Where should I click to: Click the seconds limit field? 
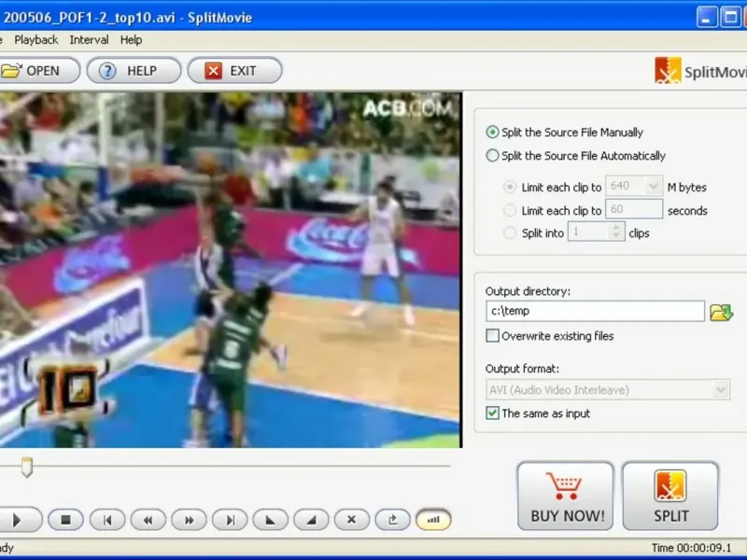pyautogui.click(x=634, y=208)
